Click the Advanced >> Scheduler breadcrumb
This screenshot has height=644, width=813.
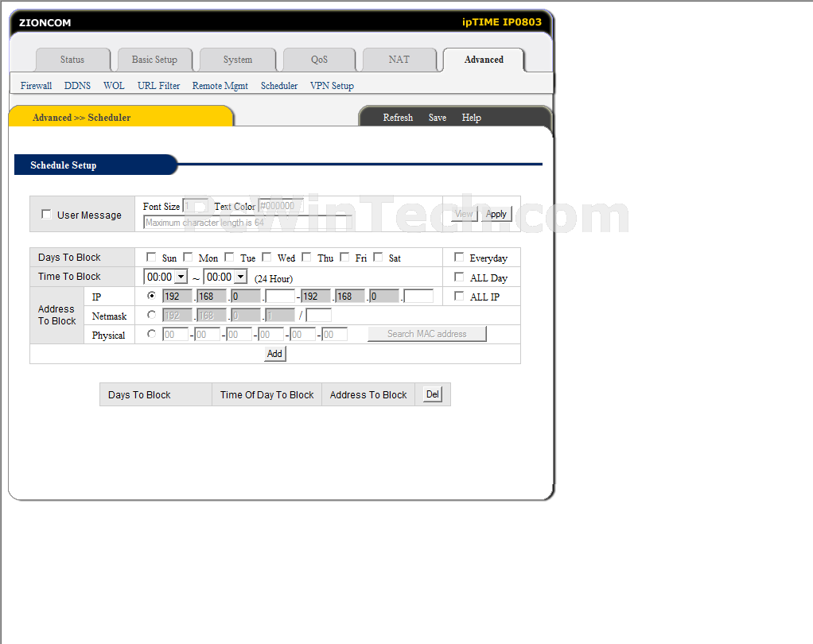pyautogui.click(x=81, y=118)
